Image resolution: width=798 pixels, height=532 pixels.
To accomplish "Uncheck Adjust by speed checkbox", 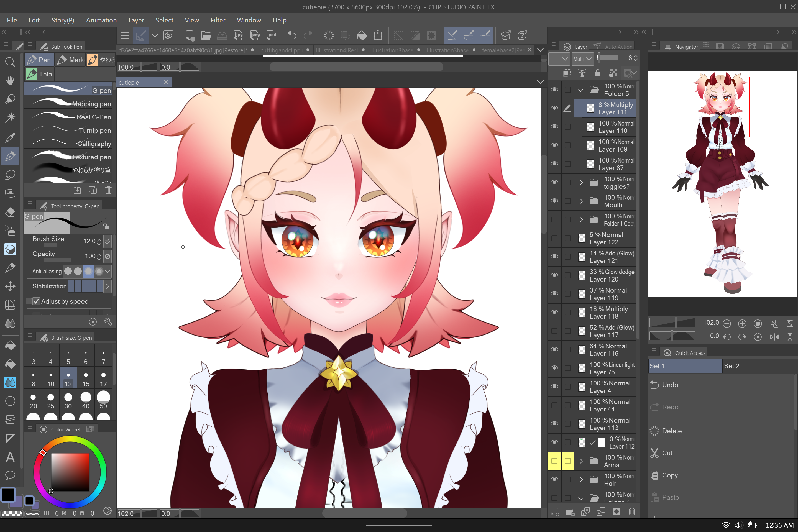I will [x=36, y=301].
